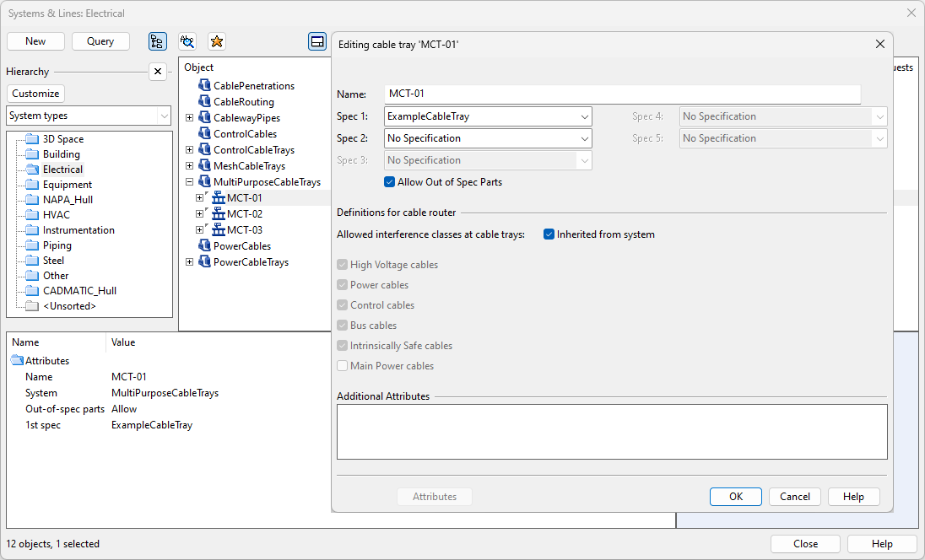This screenshot has width=925, height=560.
Task: Expand the CablewayPipes tree node
Action: (190, 118)
